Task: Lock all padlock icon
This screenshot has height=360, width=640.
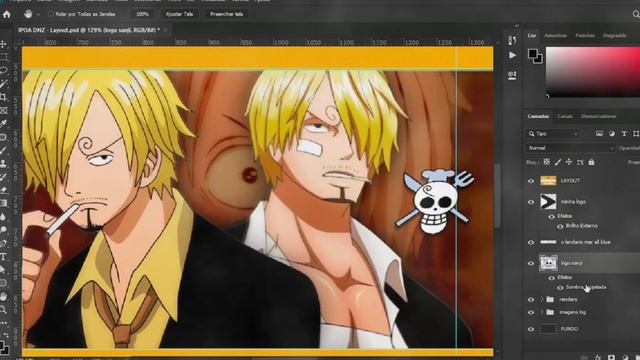Action: (591, 162)
